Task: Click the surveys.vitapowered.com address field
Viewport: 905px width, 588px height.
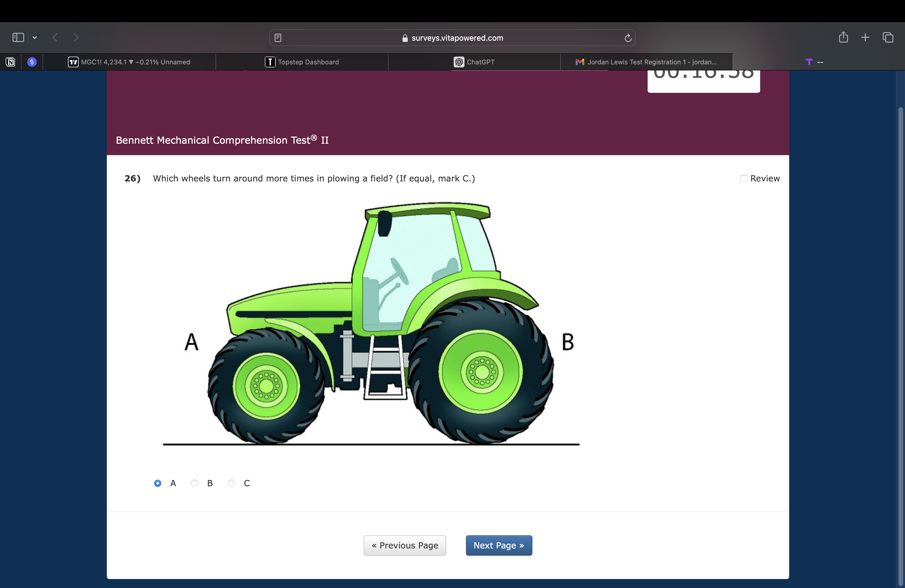Action: click(x=452, y=38)
